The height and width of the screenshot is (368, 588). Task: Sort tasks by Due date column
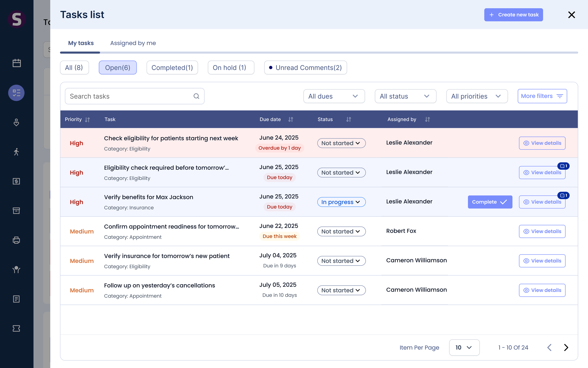(290, 120)
